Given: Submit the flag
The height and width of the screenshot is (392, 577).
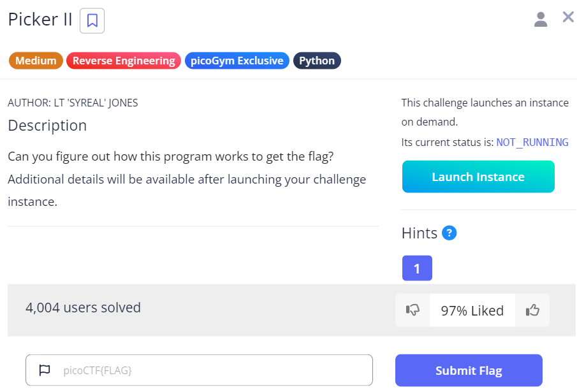Looking at the screenshot, I should click(x=469, y=370).
